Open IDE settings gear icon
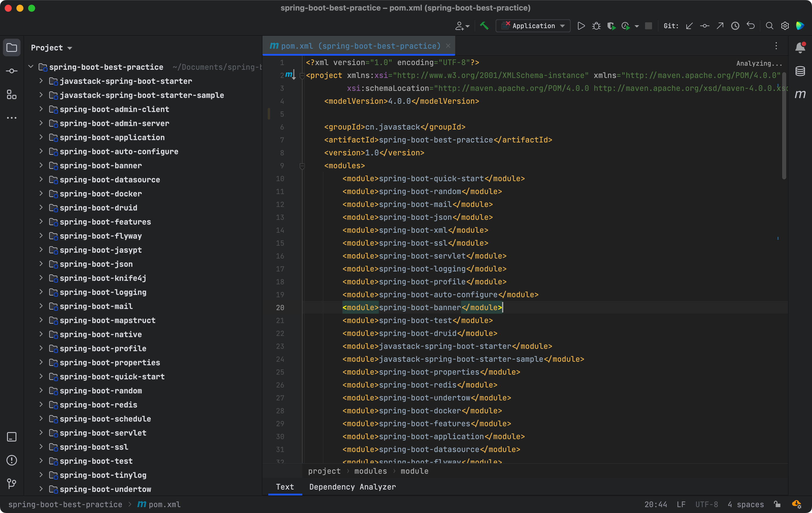This screenshot has height=513, width=812. (x=785, y=26)
